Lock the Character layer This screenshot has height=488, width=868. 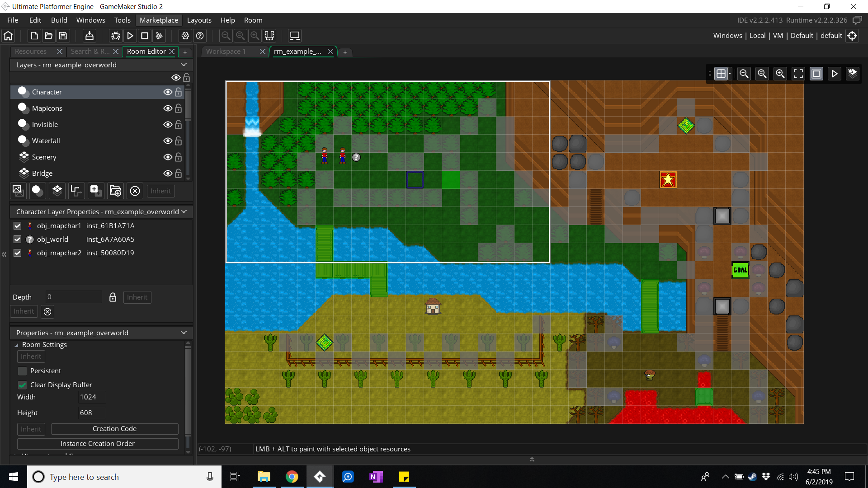179,92
